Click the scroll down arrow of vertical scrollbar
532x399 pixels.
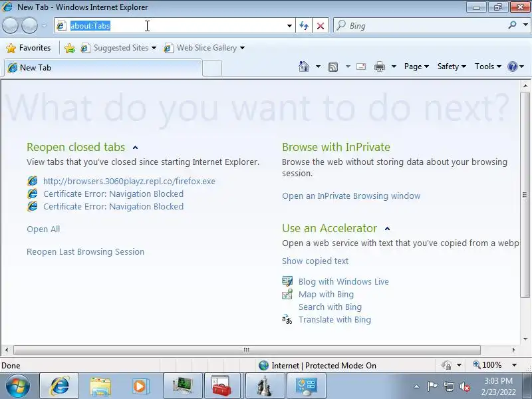click(x=525, y=339)
